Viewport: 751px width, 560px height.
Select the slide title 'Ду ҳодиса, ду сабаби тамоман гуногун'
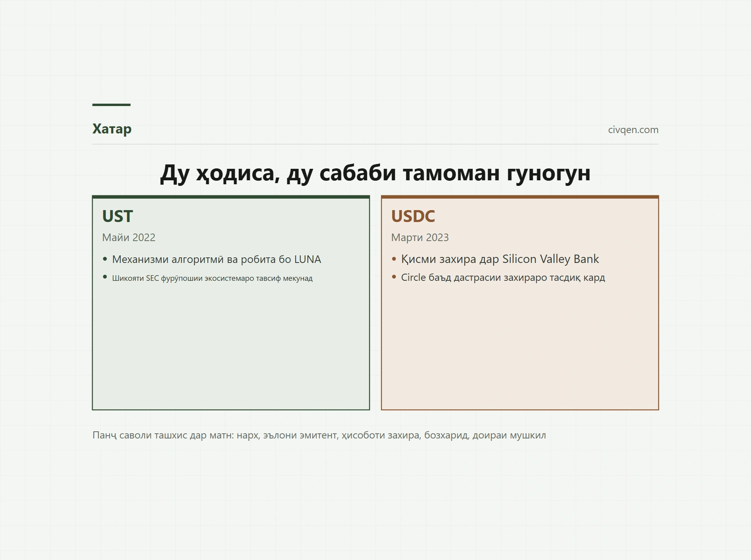pos(375,173)
